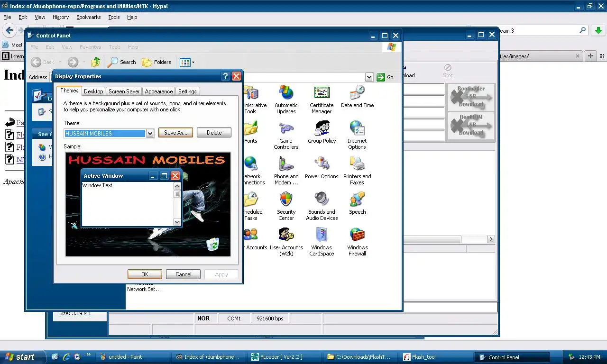Switch to the Desktop tab

tap(93, 91)
